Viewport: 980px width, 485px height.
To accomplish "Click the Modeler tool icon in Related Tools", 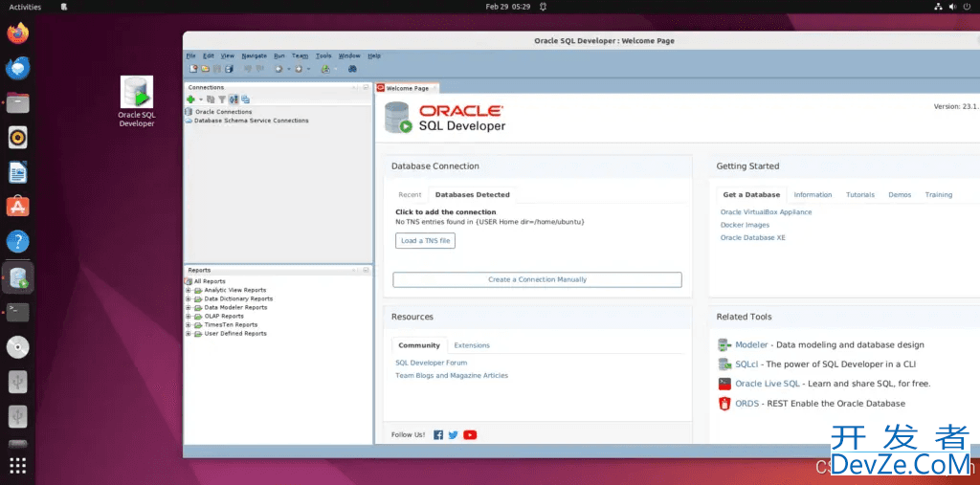I will [724, 345].
